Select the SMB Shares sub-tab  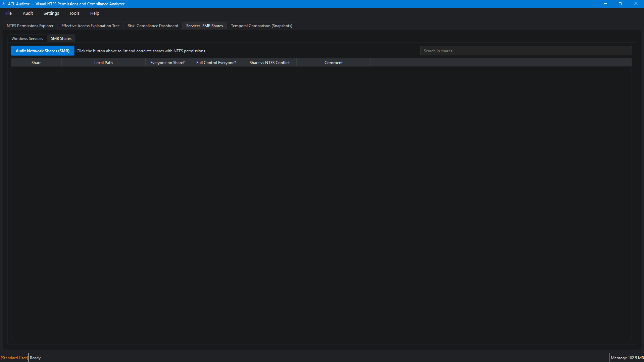[61, 39]
